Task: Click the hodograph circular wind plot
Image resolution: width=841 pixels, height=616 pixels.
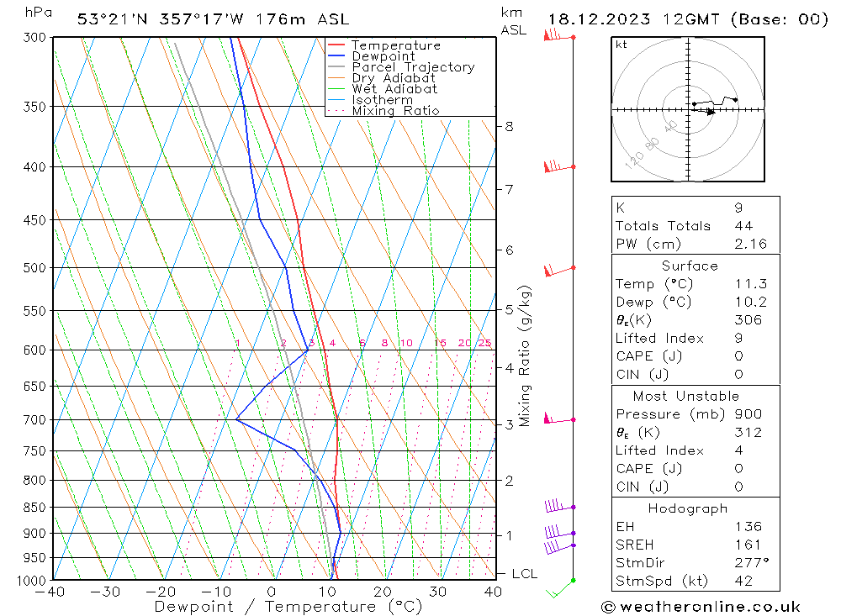Action: (x=688, y=109)
